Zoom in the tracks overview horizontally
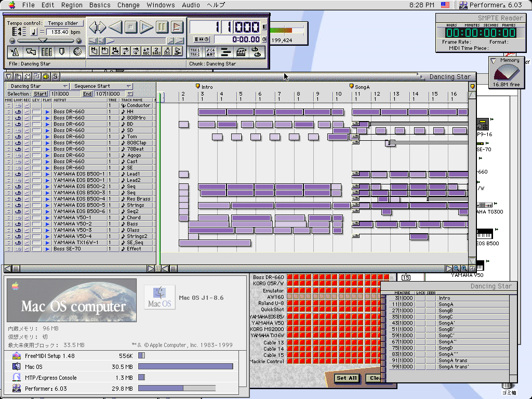The width and height of the screenshot is (532, 399). tap(464, 269)
